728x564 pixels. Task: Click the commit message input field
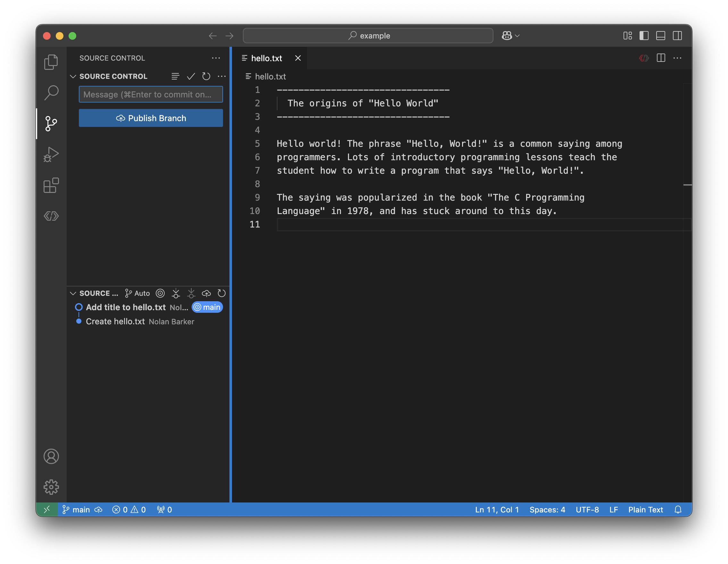click(151, 94)
